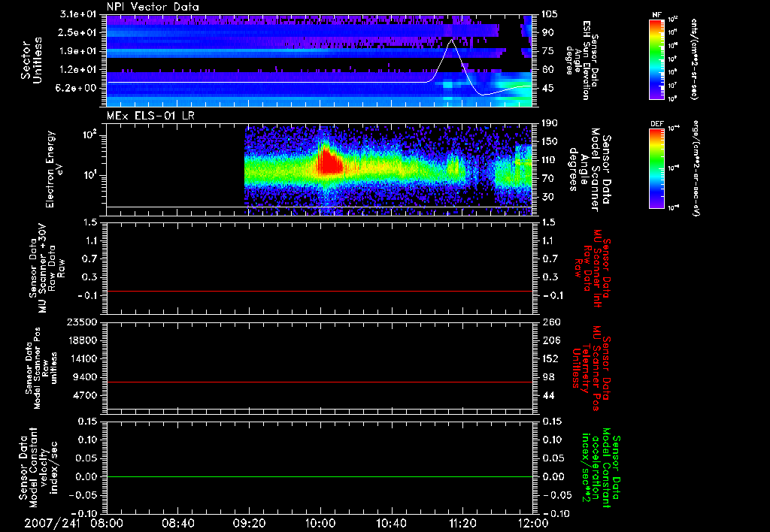Click the "cnts/(cm**2-sr-sec)" units label
This screenshot has width=770, height=532.
click(x=693, y=59)
